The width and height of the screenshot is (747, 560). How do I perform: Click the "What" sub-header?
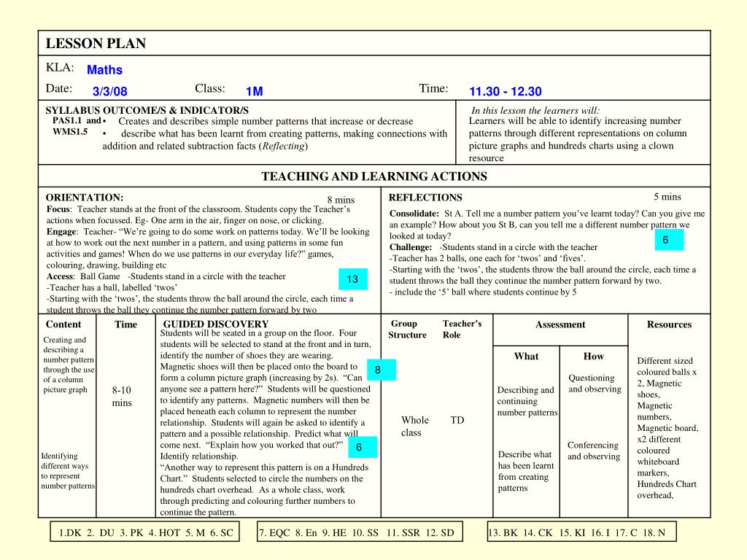526,356
